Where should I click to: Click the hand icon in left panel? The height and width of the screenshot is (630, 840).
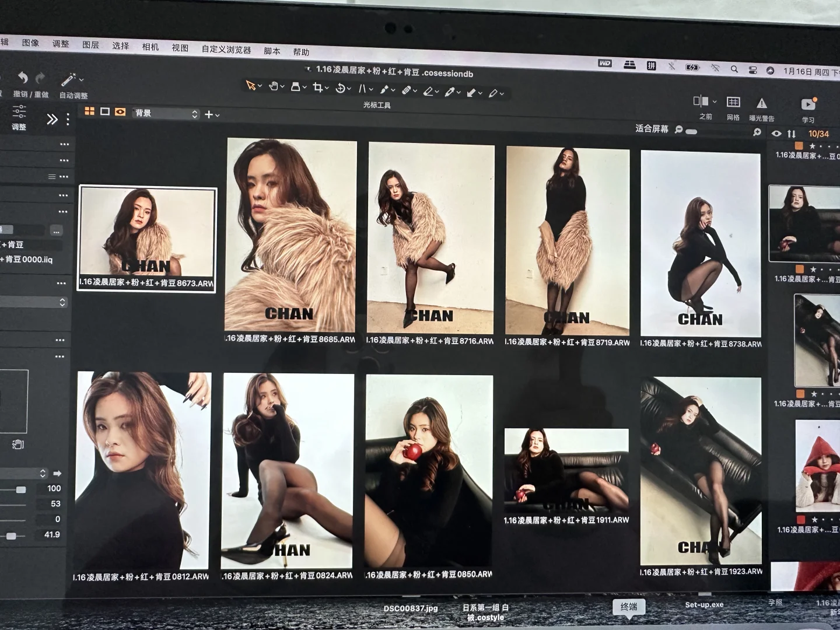tap(17, 444)
